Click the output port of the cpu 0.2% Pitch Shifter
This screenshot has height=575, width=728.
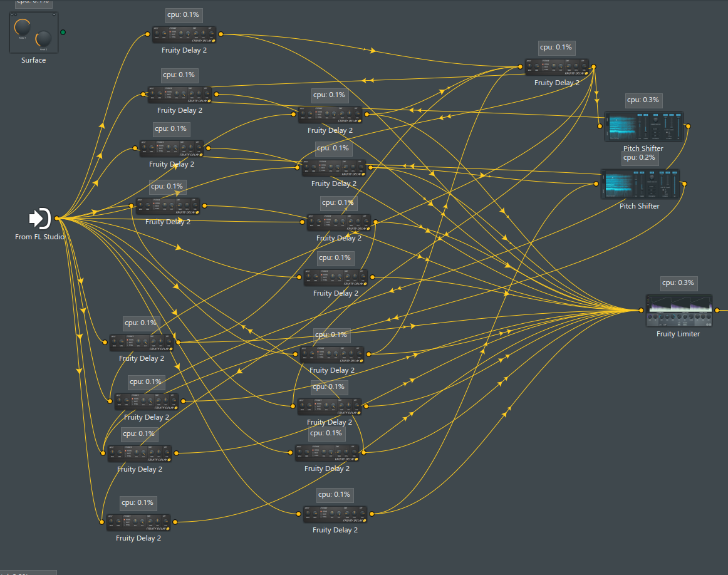tap(684, 184)
